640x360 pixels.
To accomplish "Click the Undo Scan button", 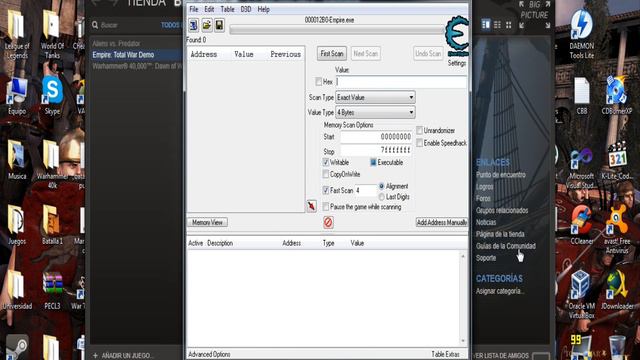I will (x=428, y=53).
